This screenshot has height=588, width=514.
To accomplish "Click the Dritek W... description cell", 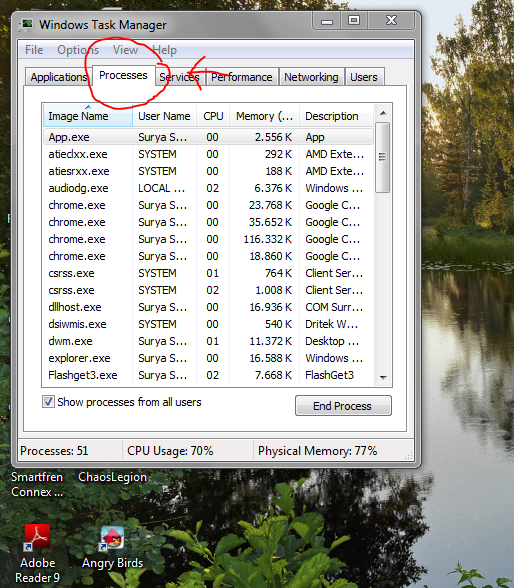I will (331, 324).
